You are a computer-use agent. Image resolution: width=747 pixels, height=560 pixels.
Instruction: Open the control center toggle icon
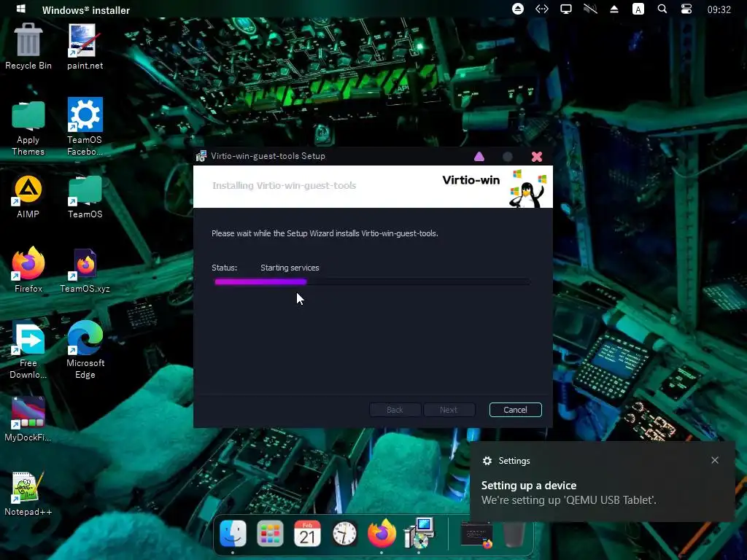686,9
